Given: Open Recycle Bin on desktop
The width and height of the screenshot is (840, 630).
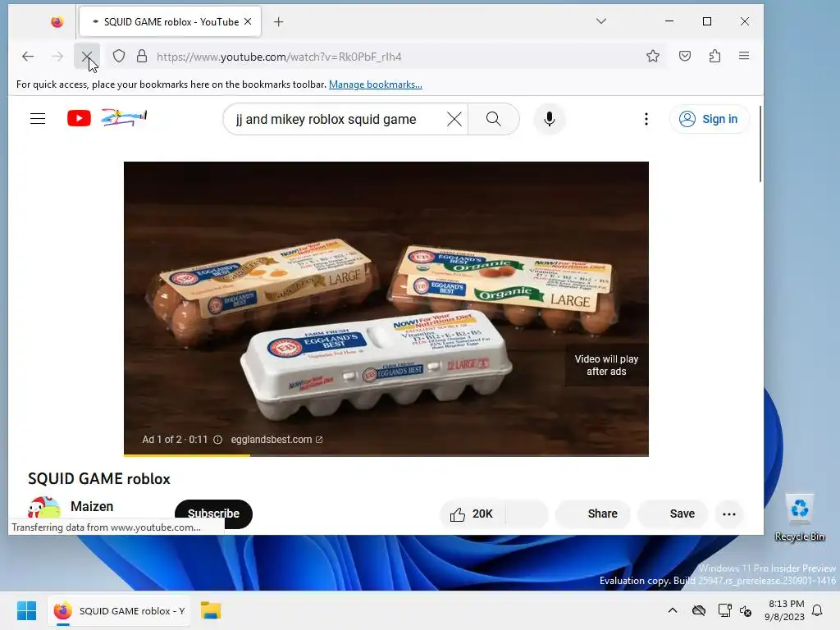Looking at the screenshot, I should click(x=799, y=518).
